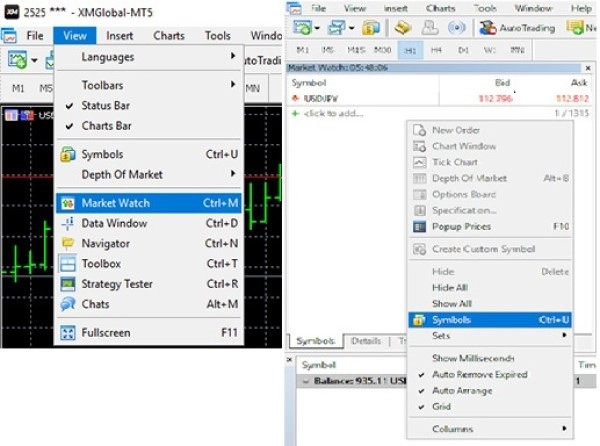Toggle Status Bar checkmark in View menu
The width and height of the screenshot is (600, 446).
point(69,106)
